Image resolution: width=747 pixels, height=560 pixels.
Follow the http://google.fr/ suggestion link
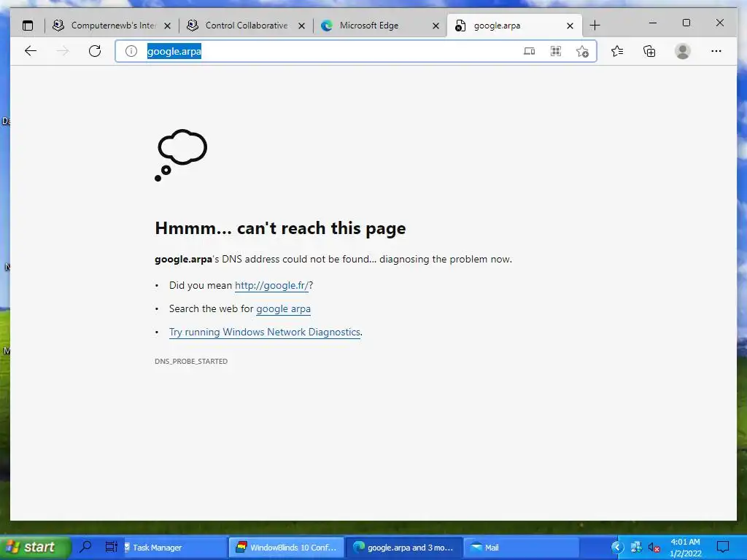pyautogui.click(x=271, y=285)
